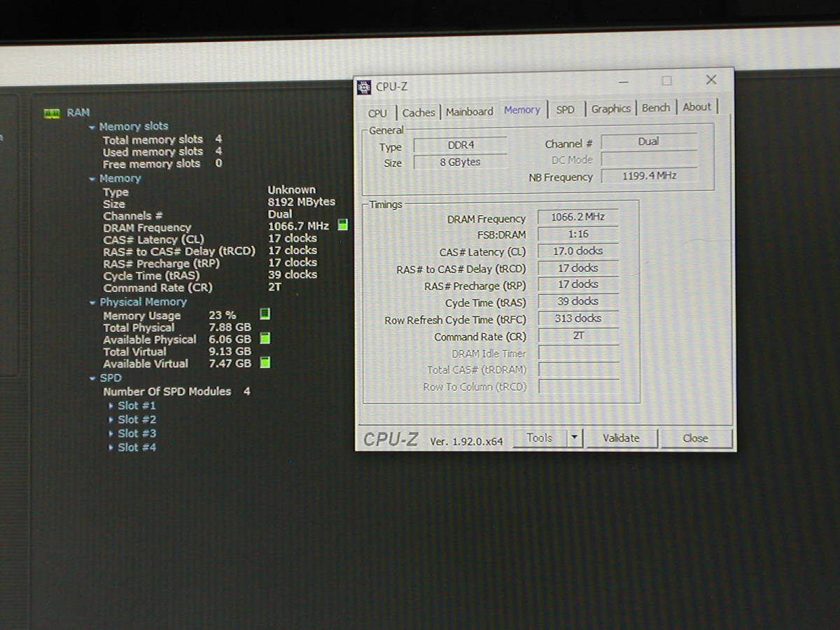Close CPU-Z using the title bar X
The width and height of the screenshot is (840, 630).
point(710,80)
